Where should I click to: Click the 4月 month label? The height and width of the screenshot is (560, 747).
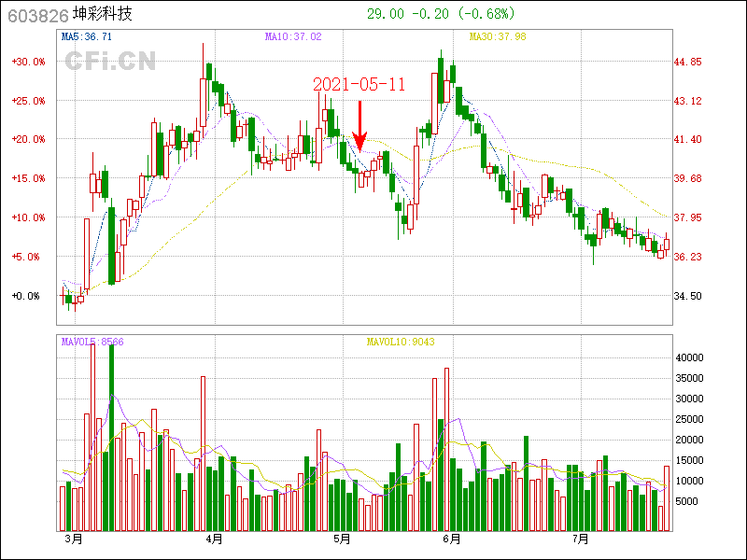215,539
